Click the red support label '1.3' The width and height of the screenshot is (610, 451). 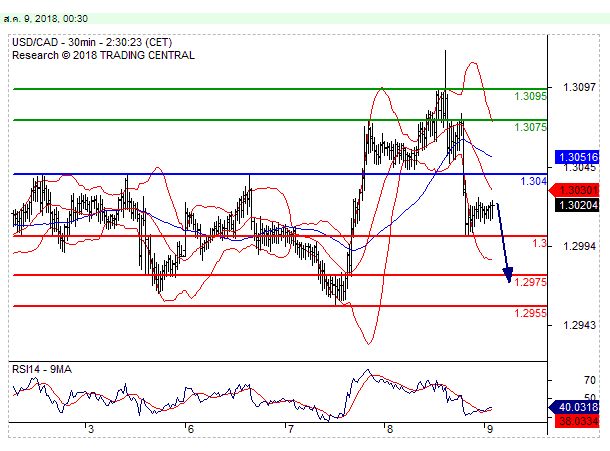(539, 244)
